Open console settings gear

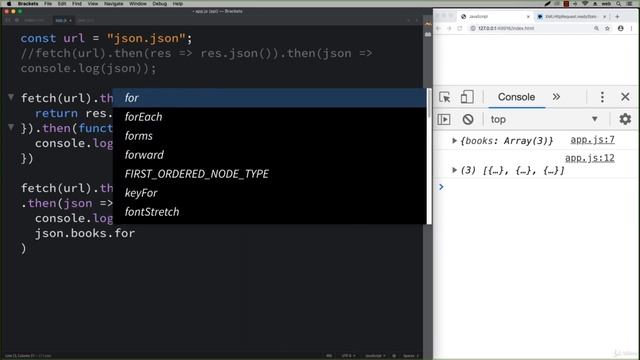click(625, 119)
